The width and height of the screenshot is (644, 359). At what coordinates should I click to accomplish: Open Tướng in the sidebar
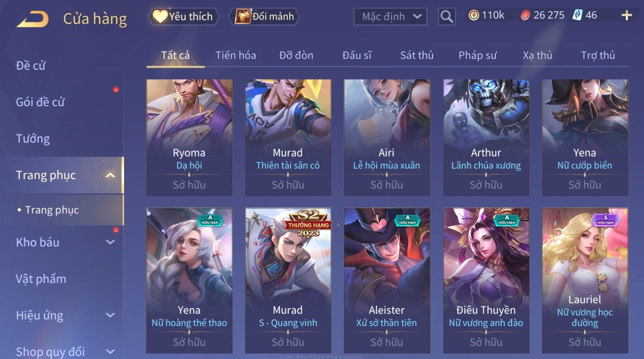[33, 139]
